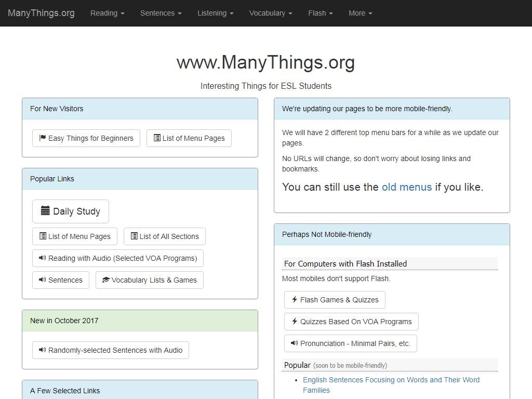
Task: Click the calendar icon on Daily Study
Action: pos(45,211)
